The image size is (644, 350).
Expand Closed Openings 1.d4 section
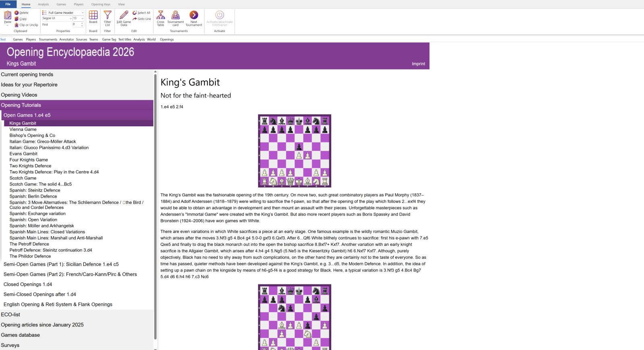click(x=28, y=284)
